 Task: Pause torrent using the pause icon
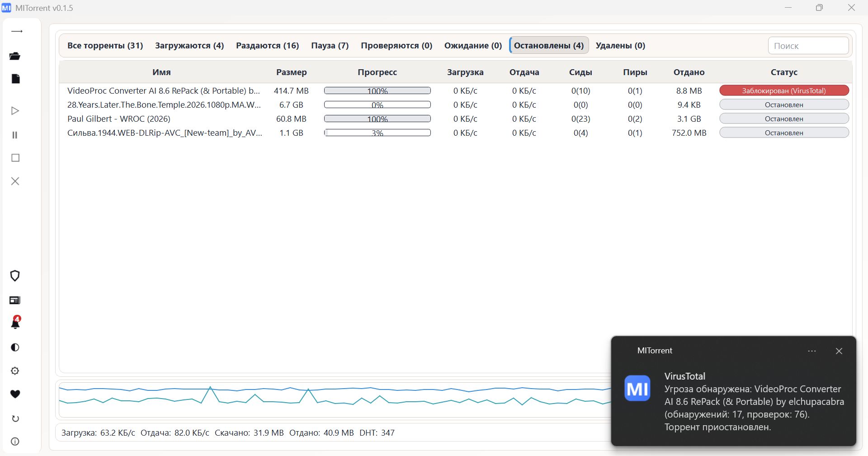click(15, 135)
